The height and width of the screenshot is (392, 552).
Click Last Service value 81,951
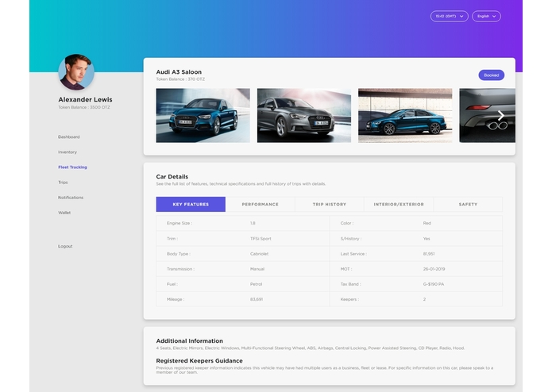(x=429, y=253)
